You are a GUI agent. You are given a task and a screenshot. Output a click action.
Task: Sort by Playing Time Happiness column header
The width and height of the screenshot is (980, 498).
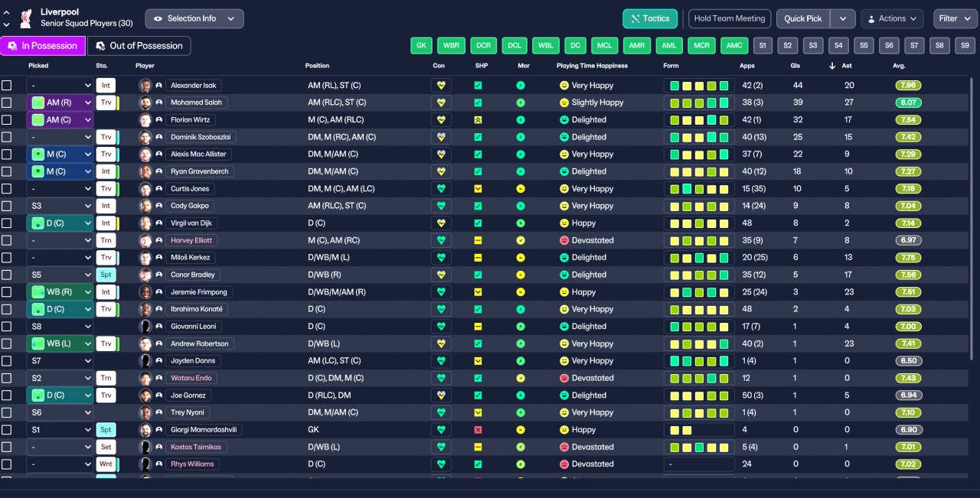tap(592, 66)
